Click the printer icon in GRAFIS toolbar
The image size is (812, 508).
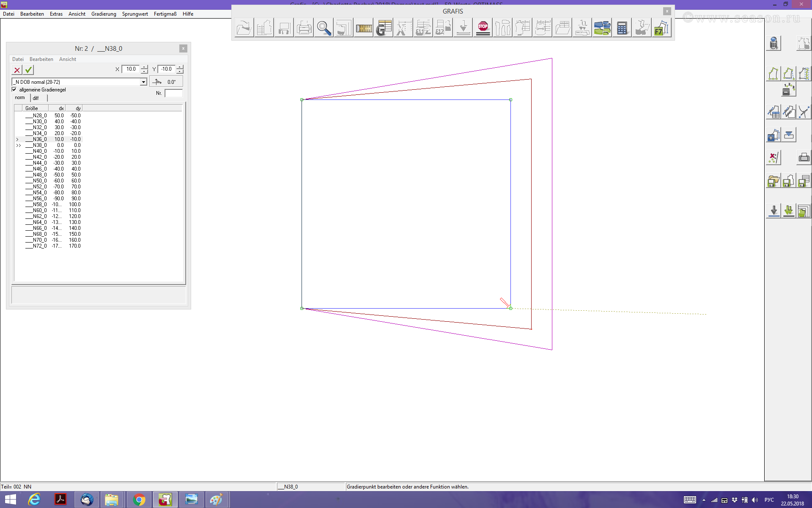tap(304, 28)
